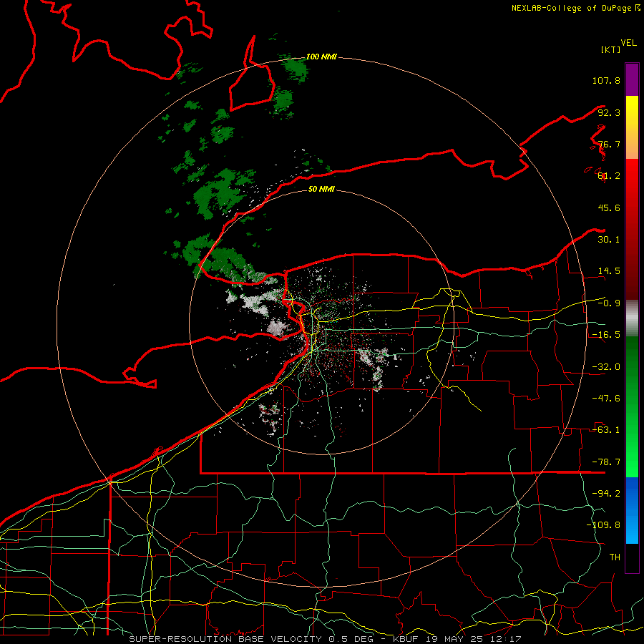644x644 pixels.
Task: Click the -47.6 velocity scale value
Action: (606, 399)
